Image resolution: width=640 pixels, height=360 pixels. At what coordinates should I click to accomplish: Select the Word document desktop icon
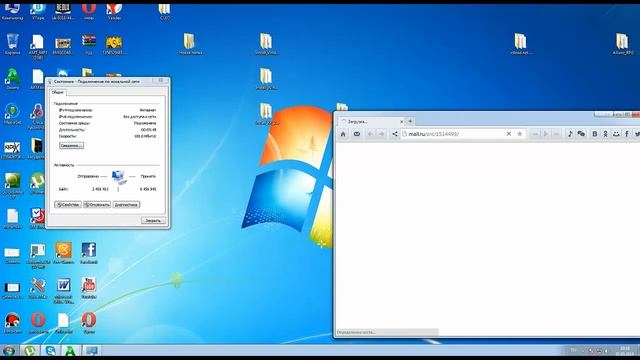63,291
